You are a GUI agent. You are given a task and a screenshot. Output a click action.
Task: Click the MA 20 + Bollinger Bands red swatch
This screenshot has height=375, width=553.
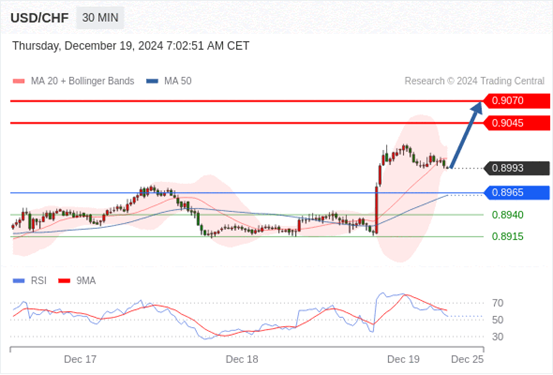coord(19,81)
